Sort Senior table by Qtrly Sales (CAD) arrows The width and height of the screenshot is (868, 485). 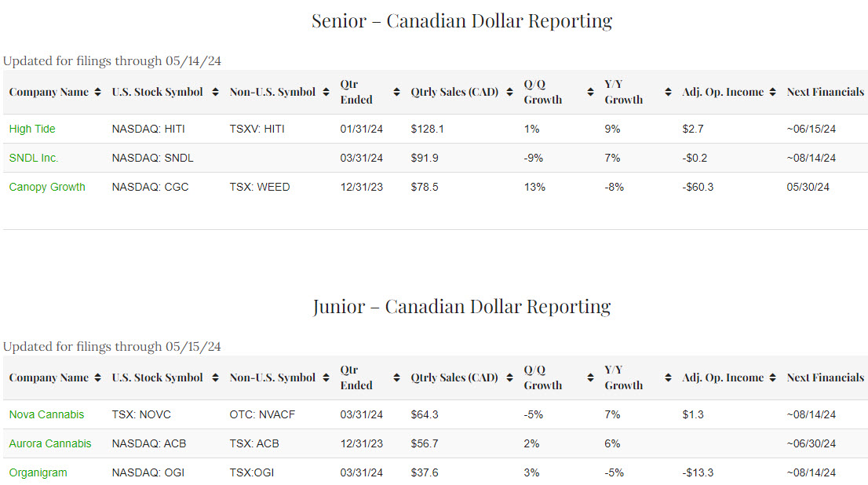pos(509,92)
